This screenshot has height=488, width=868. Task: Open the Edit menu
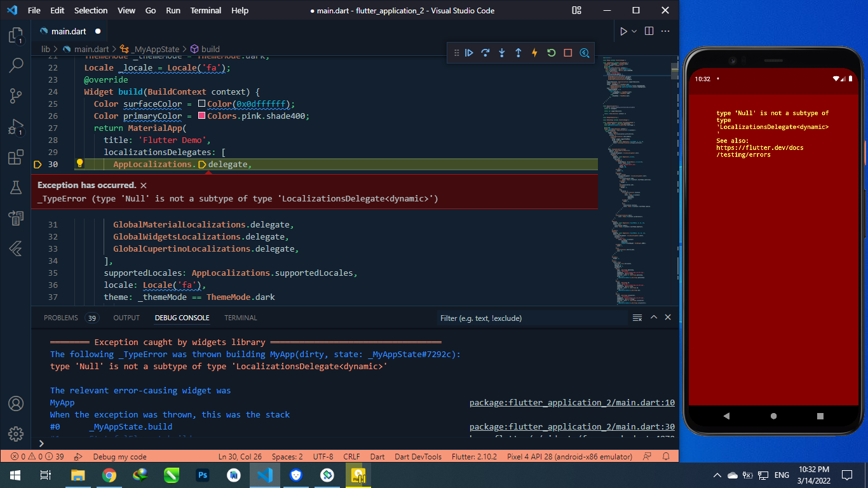(57, 10)
